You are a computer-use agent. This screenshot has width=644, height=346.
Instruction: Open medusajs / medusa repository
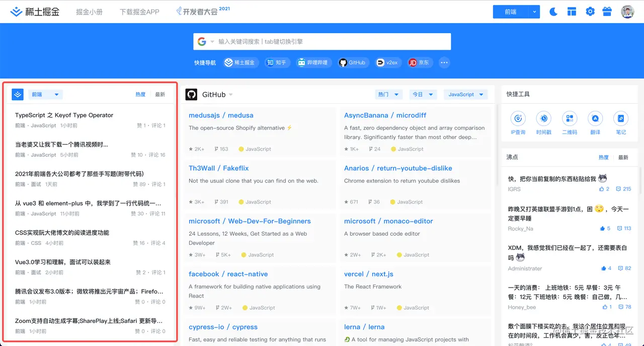[221, 115]
